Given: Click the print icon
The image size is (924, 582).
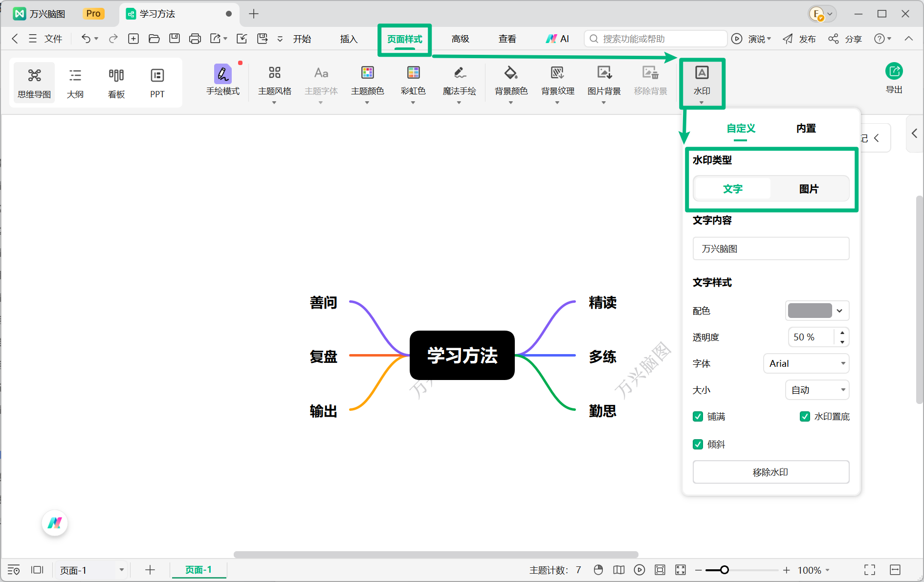Looking at the screenshot, I should pos(195,39).
